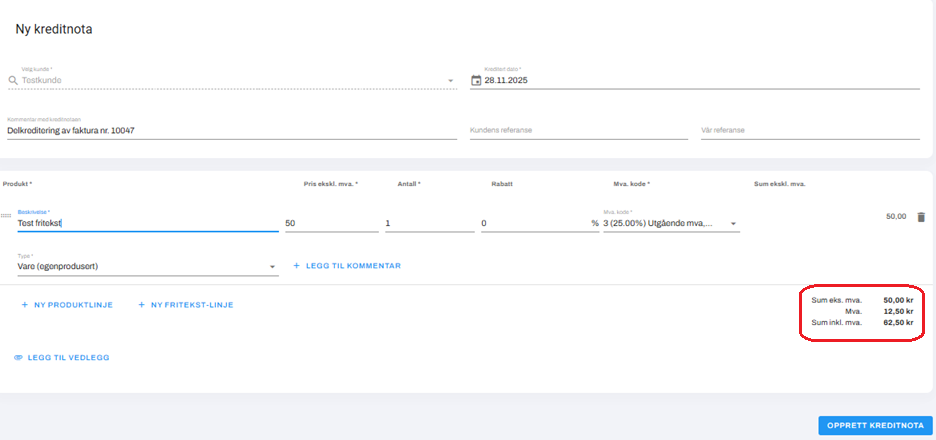This screenshot has width=936, height=440.
Task: Click Legg til kommentar
Action: coord(347,266)
